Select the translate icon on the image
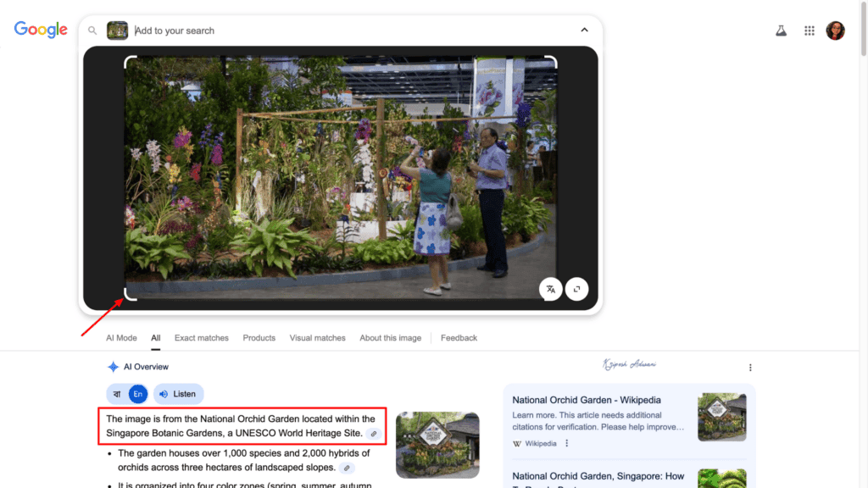This screenshot has width=868, height=488. click(x=550, y=289)
